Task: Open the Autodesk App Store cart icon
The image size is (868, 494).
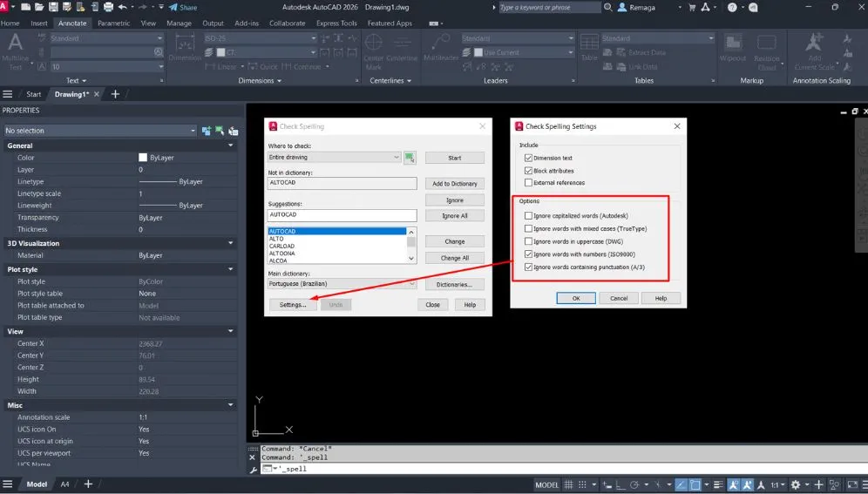Action: click(692, 7)
